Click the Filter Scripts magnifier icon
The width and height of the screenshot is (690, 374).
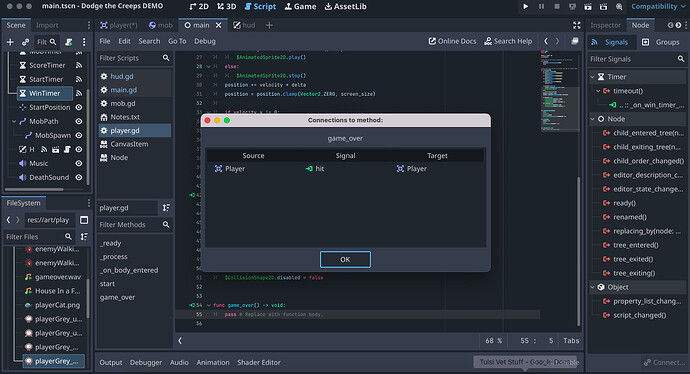pyautogui.click(x=166, y=58)
